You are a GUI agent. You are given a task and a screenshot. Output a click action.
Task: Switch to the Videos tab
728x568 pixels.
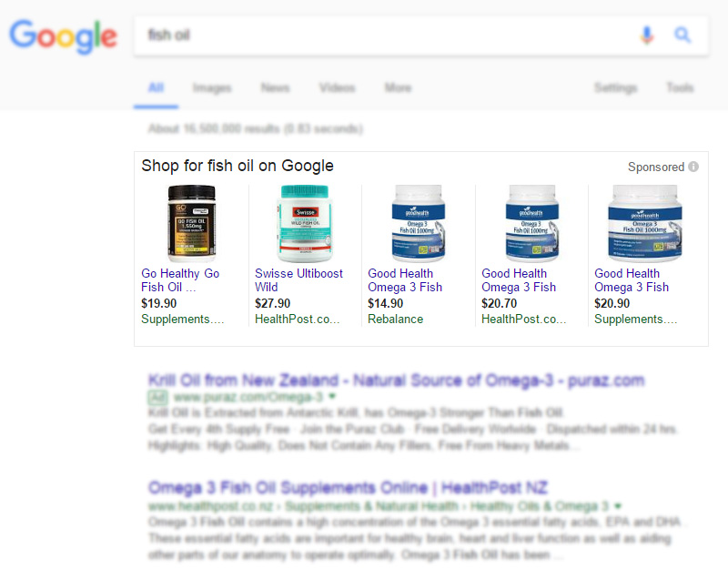tap(337, 88)
